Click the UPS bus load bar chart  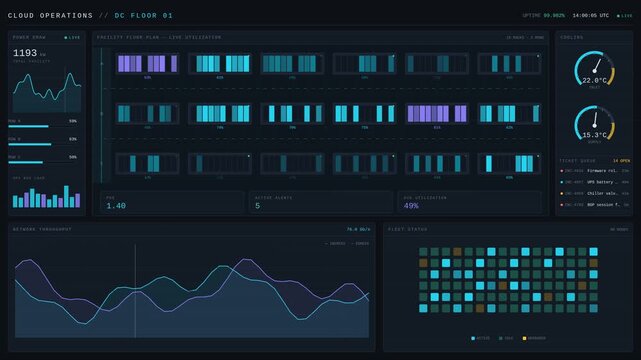point(47,197)
